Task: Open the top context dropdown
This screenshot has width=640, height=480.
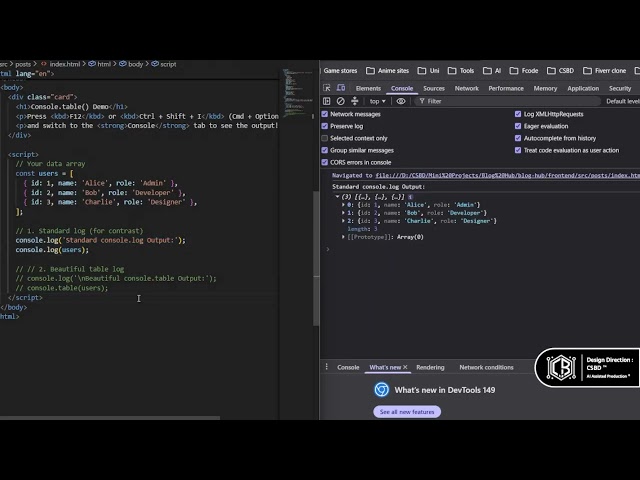Action: click(x=378, y=101)
